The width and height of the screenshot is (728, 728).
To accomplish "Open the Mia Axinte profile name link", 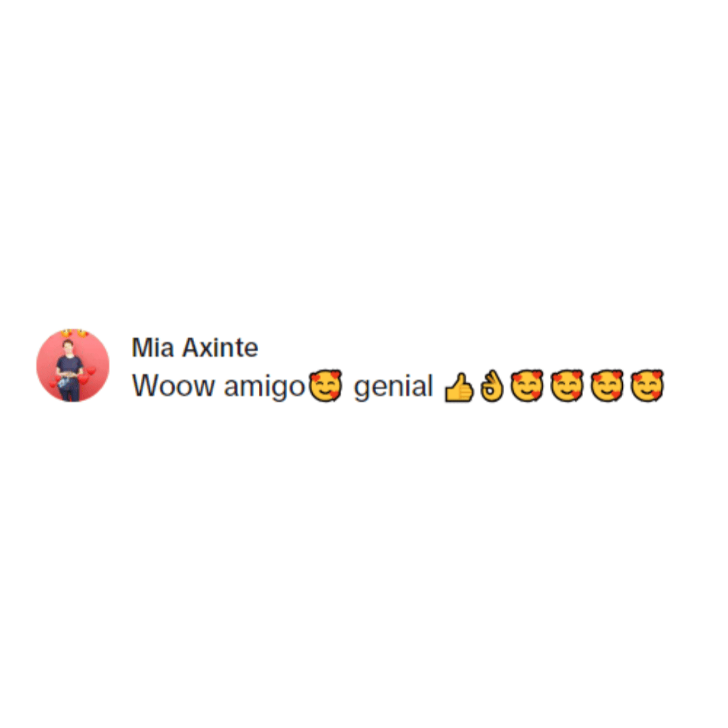I will click(x=195, y=347).
